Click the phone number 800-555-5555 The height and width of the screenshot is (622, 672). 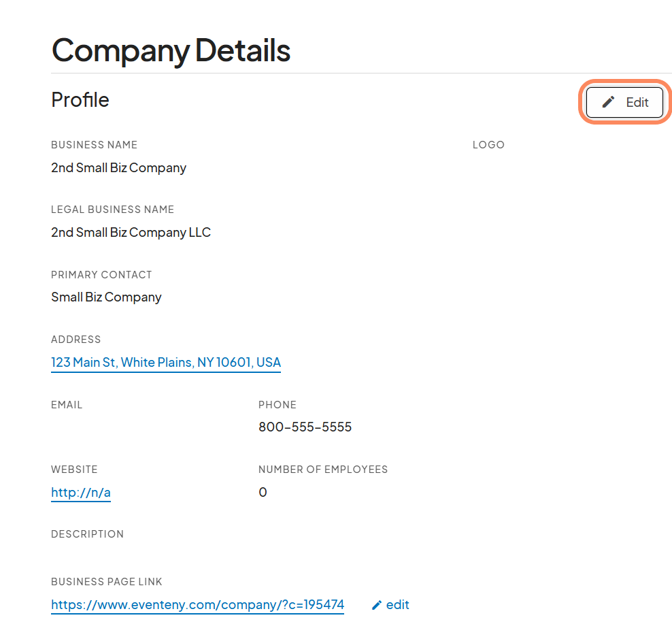coord(305,427)
